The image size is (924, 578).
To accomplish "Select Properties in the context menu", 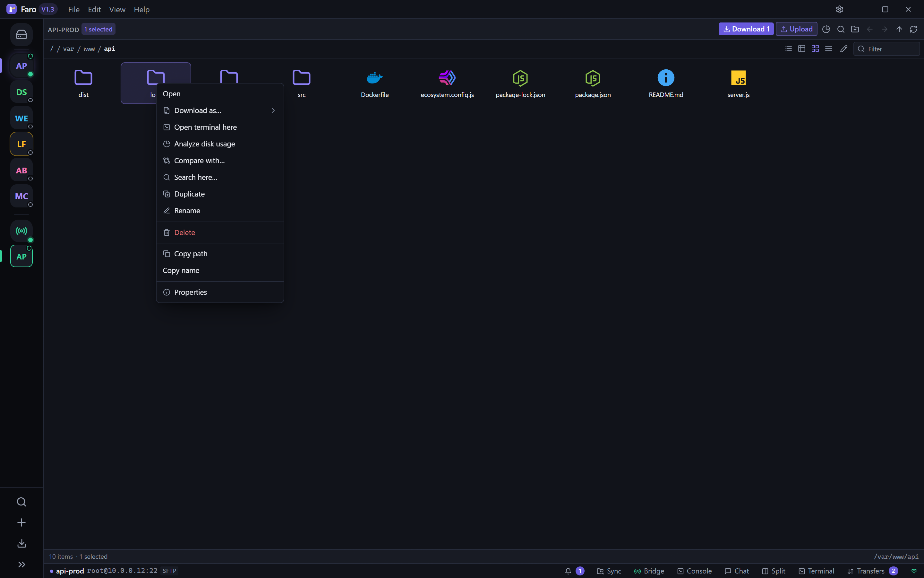I will tap(220, 292).
